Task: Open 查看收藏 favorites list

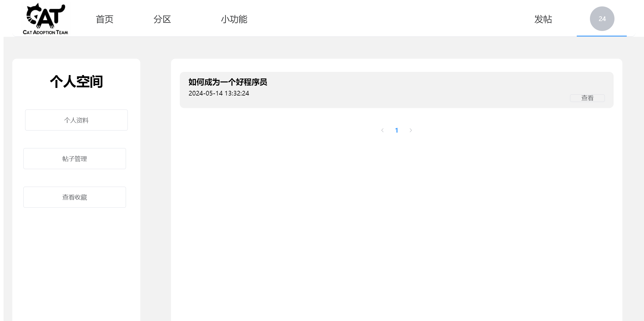Action: coord(75,197)
